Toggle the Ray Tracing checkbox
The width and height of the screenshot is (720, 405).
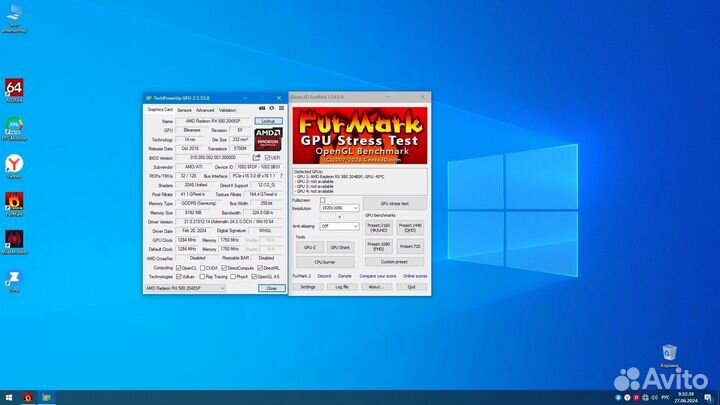click(x=202, y=277)
